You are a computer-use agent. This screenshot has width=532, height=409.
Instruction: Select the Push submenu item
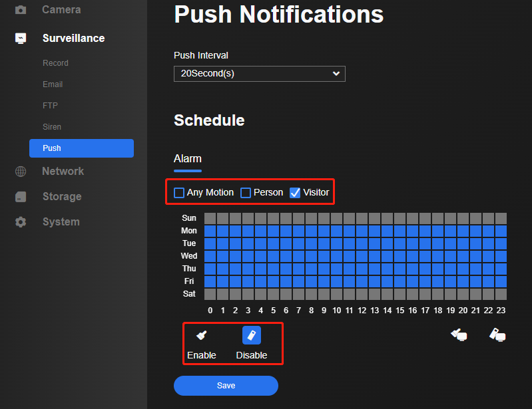tap(81, 148)
